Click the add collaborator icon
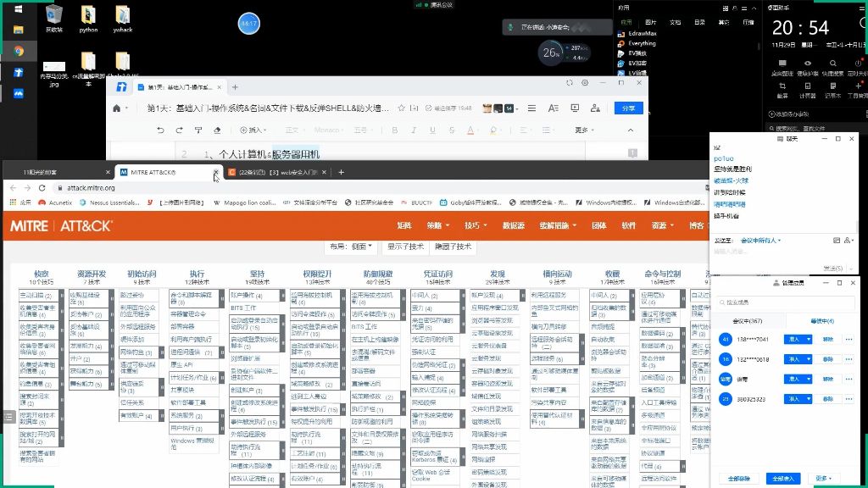 [x=595, y=108]
